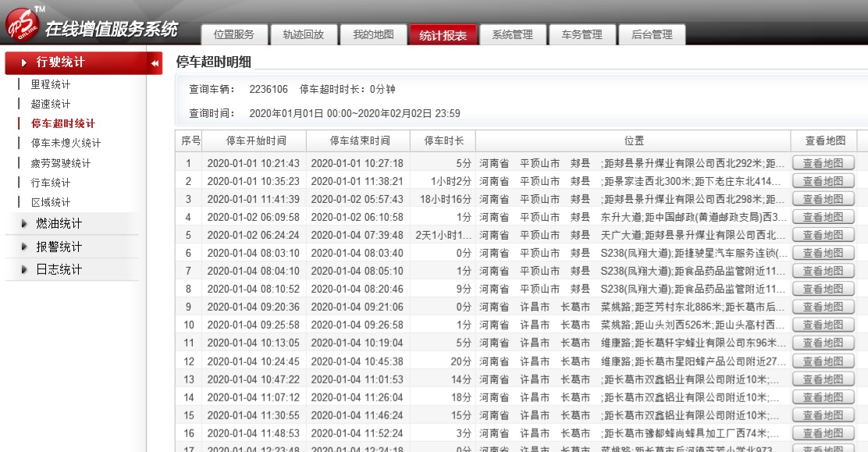
Task: Sort by 停车时长 column header
Action: pyautogui.click(x=443, y=141)
